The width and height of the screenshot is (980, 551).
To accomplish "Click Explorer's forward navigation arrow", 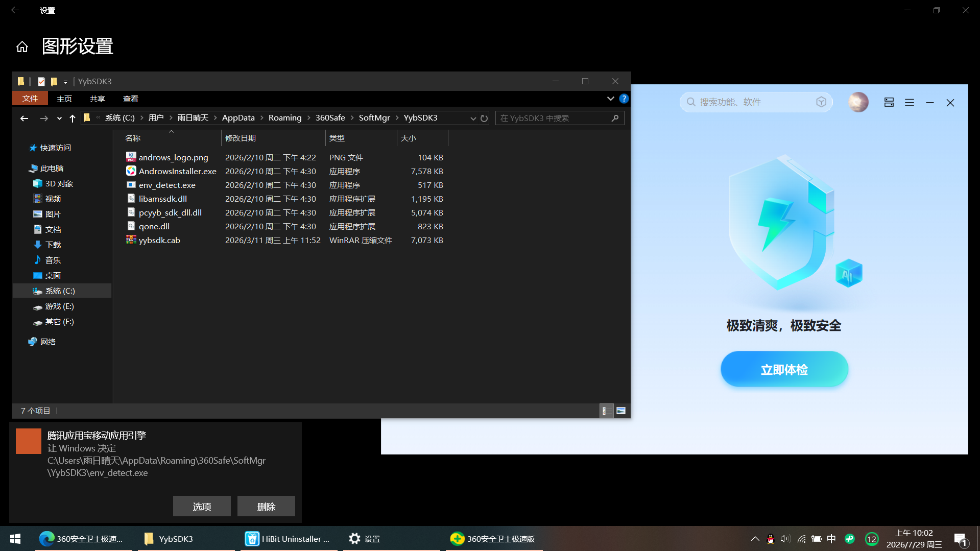I will [x=44, y=118].
